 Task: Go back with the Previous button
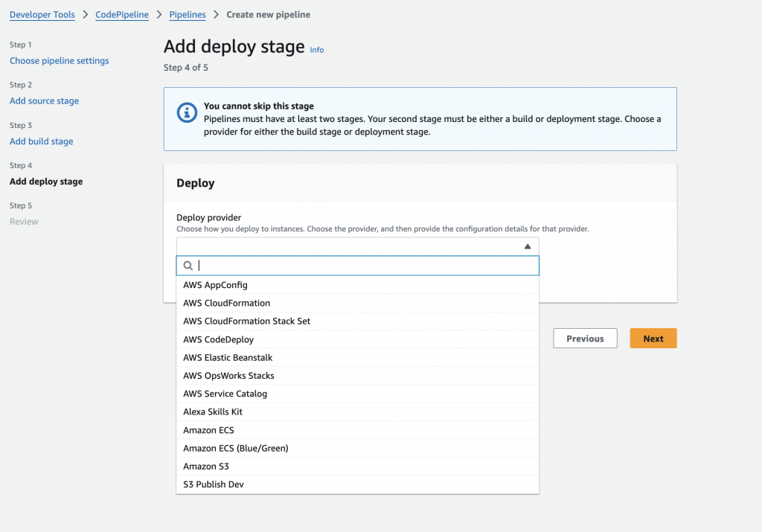pyautogui.click(x=585, y=339)
